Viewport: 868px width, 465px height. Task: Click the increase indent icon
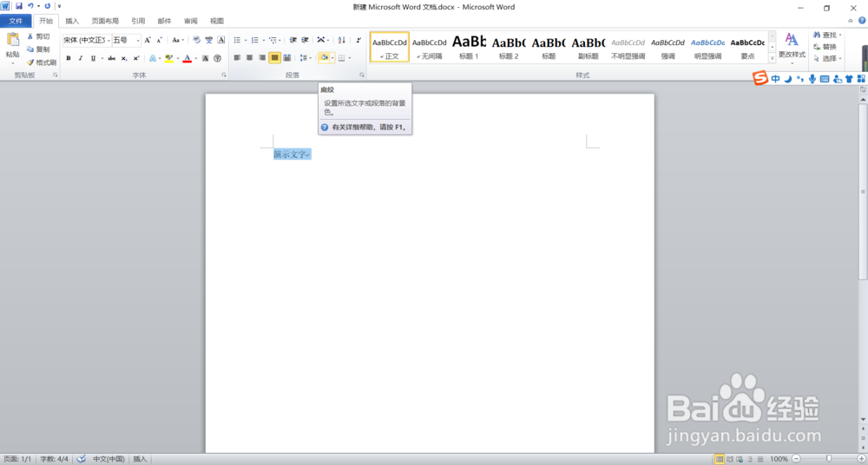click(x=305, y=40)
